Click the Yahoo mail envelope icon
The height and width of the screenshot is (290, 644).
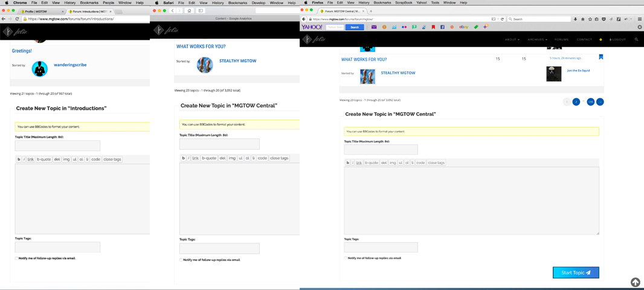pyautogui.click(x=374, y=27)
